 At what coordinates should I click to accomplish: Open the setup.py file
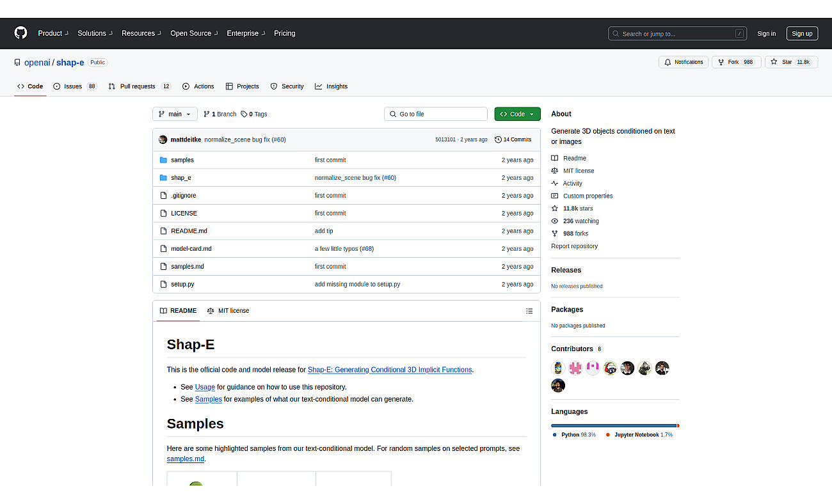click(182, 284)
